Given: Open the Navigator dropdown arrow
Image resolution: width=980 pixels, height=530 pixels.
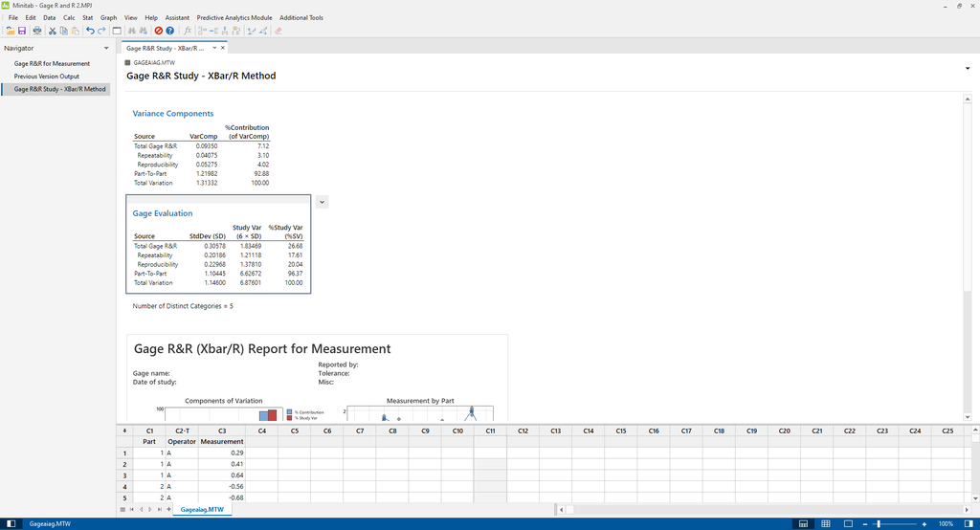Looking at the screenshot, I should [104, 48].
